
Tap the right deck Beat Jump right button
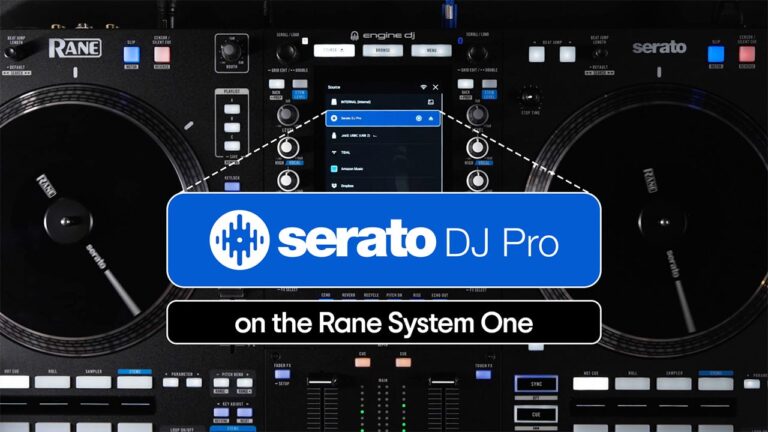pos(567,54)
